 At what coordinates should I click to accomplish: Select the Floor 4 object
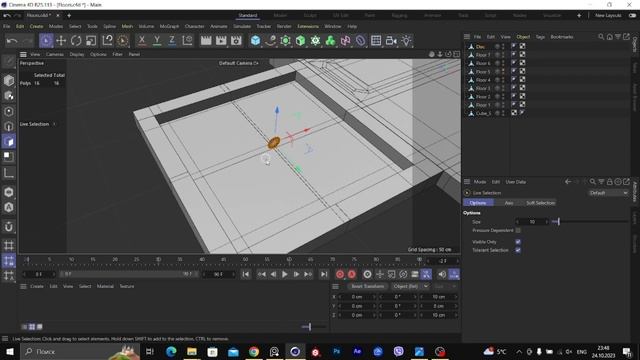pyautogui.click(x=483, y=80)
